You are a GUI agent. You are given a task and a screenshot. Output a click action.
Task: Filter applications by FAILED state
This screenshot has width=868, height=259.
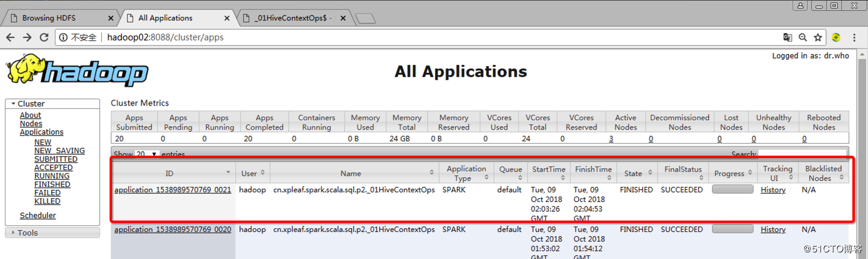tap(48, 193)
